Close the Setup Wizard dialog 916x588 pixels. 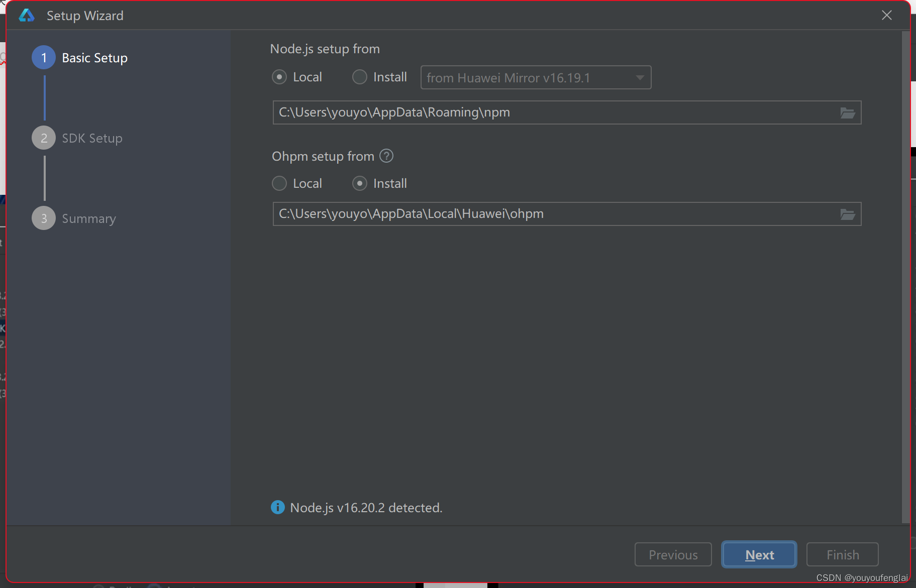pyautogui.click(x=887, y=16)
